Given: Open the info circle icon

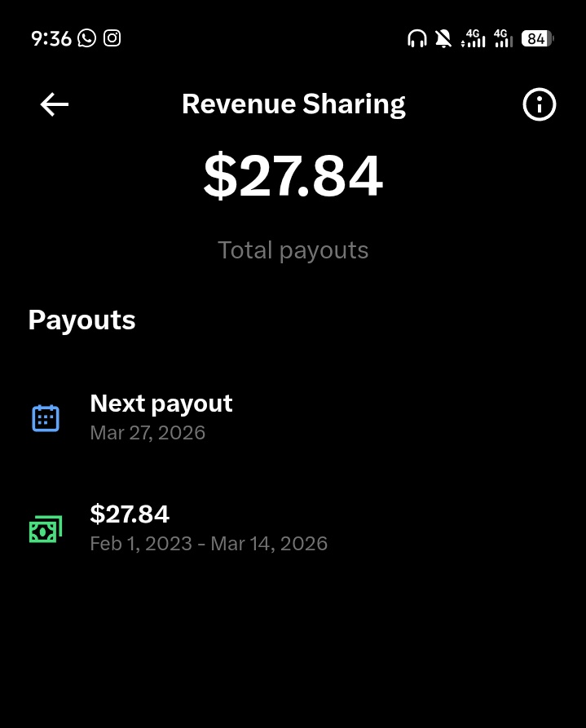Looking at the screenshot, I should (539, 104).
